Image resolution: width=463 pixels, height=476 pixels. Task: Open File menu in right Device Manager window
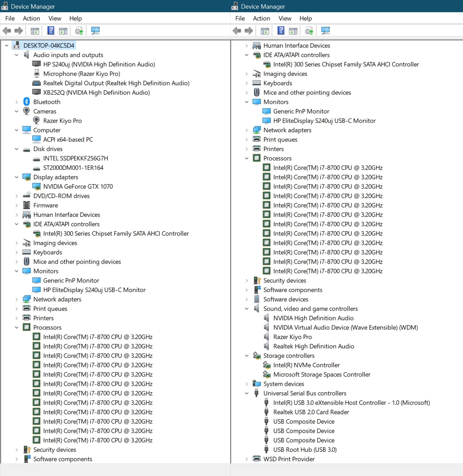(x=240, y=18)
